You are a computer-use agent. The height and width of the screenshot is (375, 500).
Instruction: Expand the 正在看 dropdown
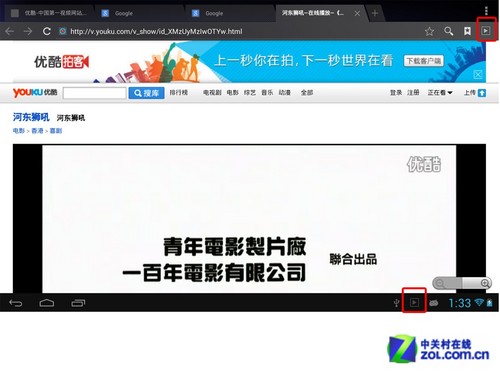440,92
